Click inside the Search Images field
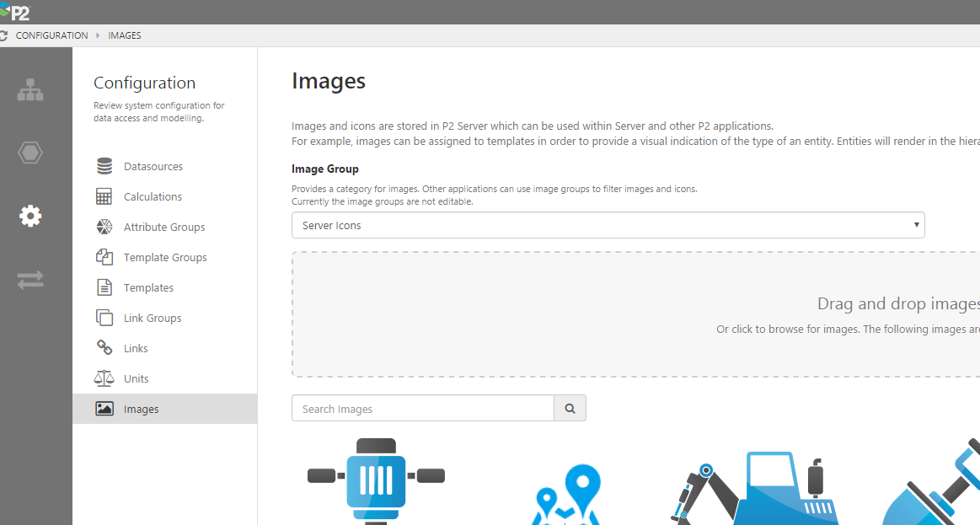Image resolution: width=980 pixels, height=525 pixels. pos(422,409)
